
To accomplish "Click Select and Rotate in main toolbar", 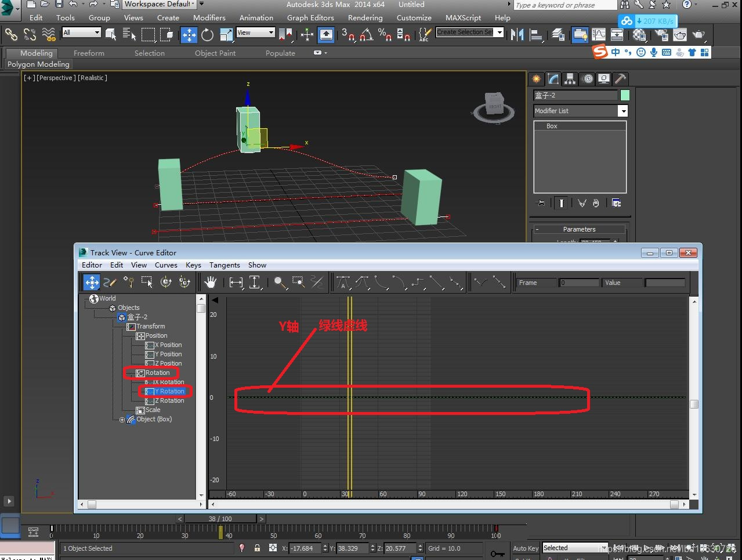I will (x=207, y=35).
